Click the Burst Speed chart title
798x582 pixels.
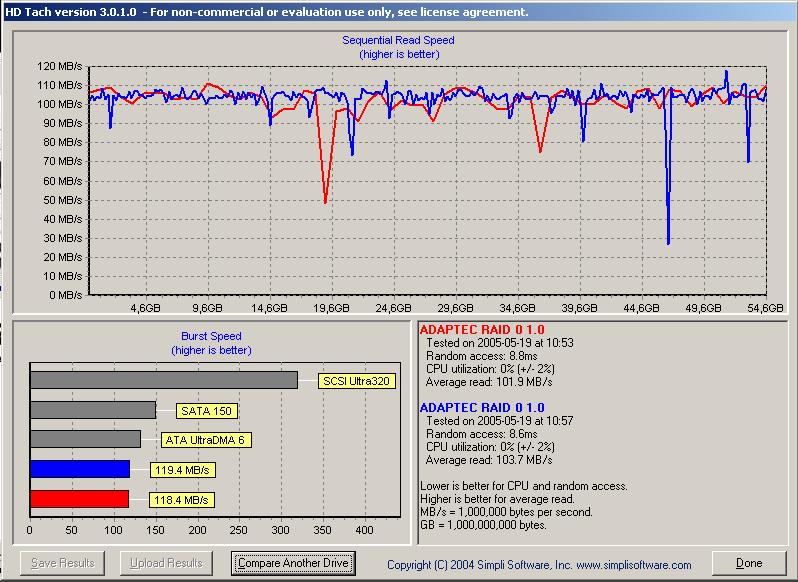211,336
